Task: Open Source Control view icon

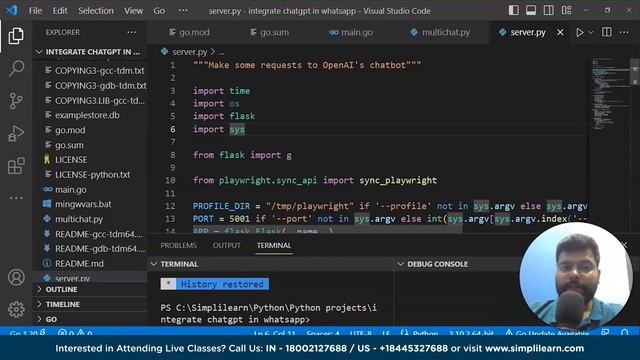Action: pos(16,101)
